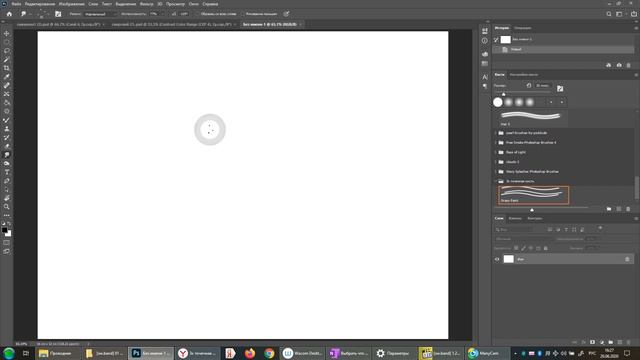Click the foreground color swatch
640x360 pixels.
pyautogui.click(x=4, y=230)
